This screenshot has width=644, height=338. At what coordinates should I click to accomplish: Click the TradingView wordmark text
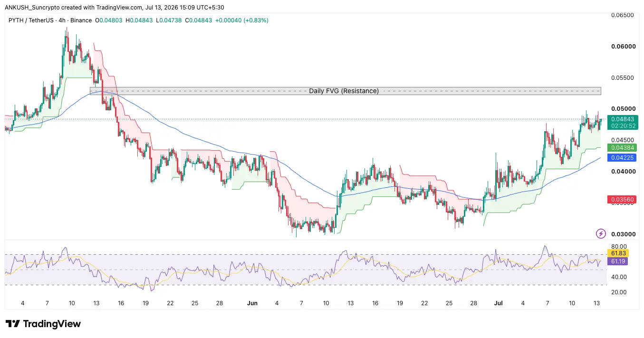tap(52, 324)
